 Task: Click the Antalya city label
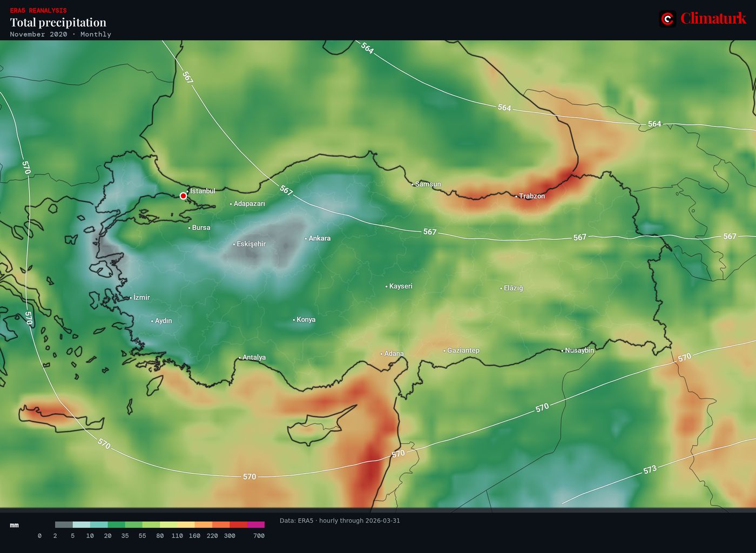tap(254, 358)
